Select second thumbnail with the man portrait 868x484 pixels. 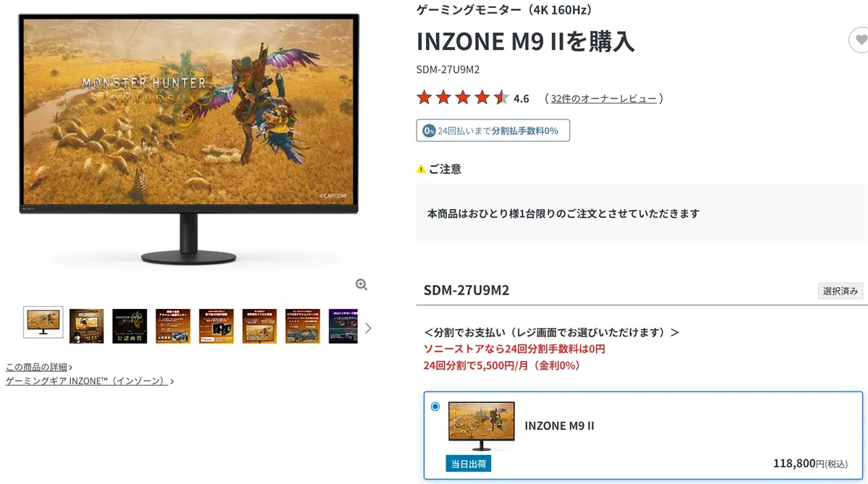pyautogui.click(x=86, y=326)
